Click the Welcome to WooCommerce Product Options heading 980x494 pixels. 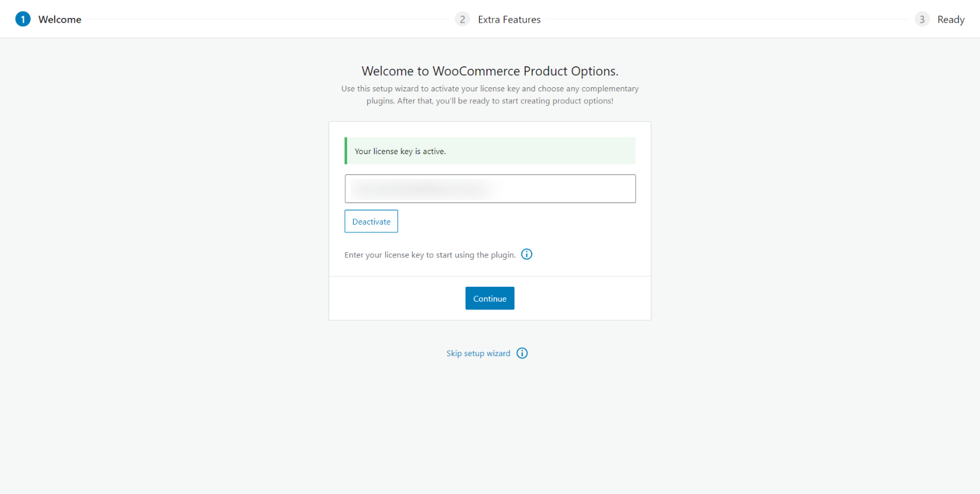[x=490, y=71]
